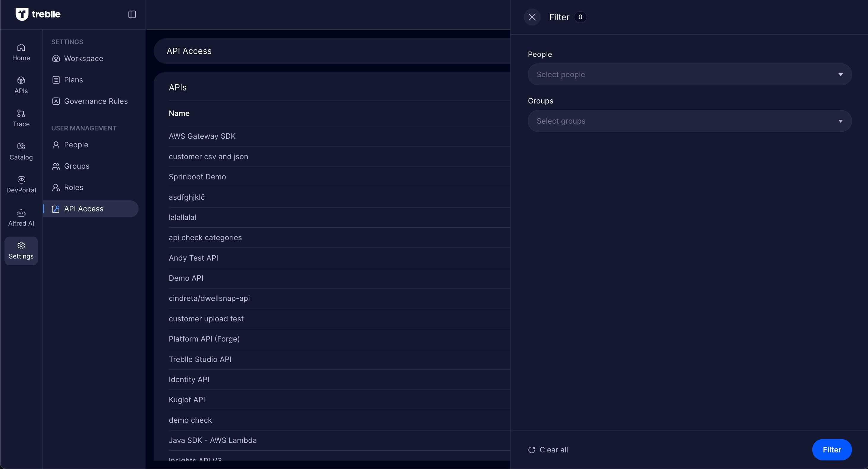The width and height of the screenshot is (868, 469).
Task: Open the AWS Gateway SDK row
Action: pyautogui.click(x=202, y=136)
